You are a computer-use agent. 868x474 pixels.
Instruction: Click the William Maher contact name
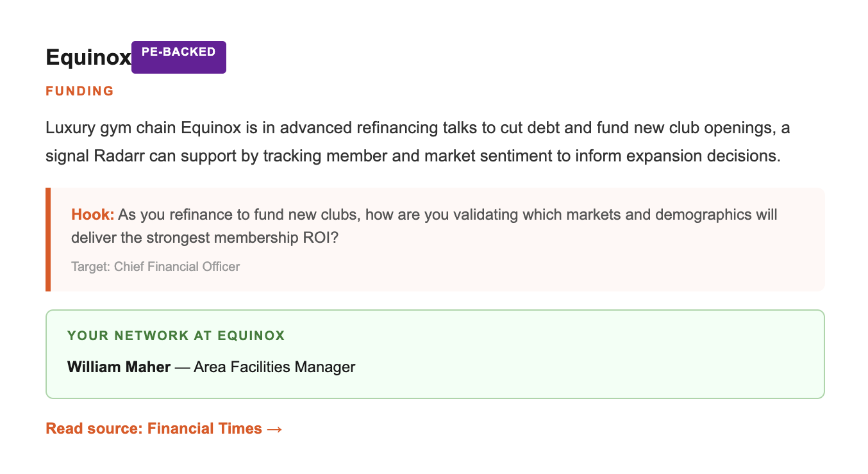pos(119,367)
